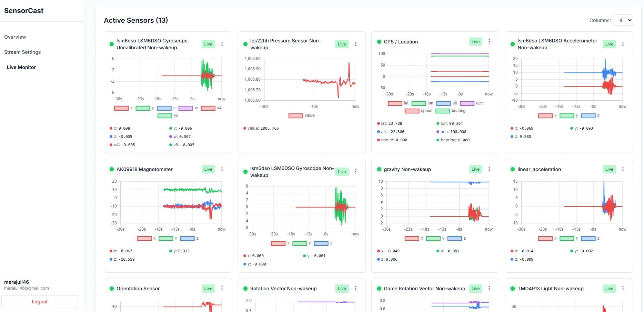Select Live Monitor in the sidebar
This screenshot has height=312, width=644.
coord(21,67)
